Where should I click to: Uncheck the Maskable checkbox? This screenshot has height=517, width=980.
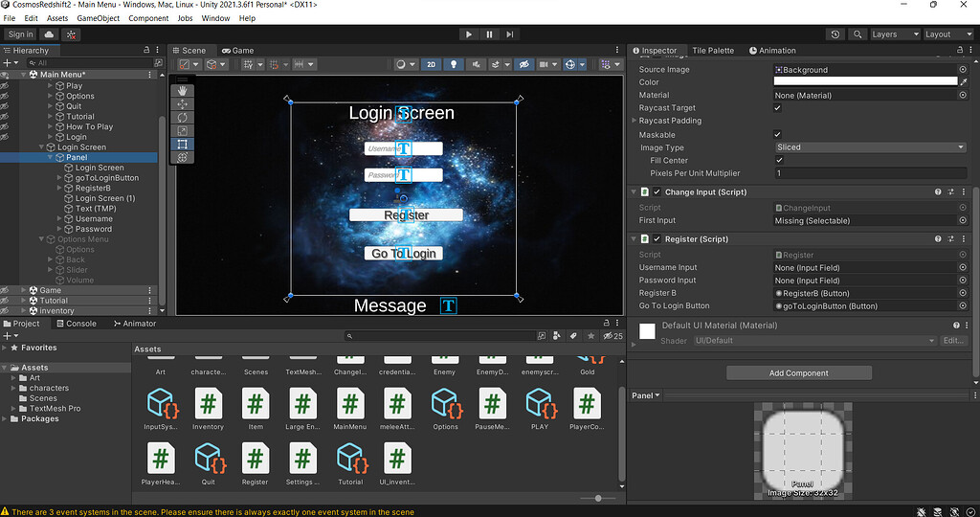click(777, 134)
